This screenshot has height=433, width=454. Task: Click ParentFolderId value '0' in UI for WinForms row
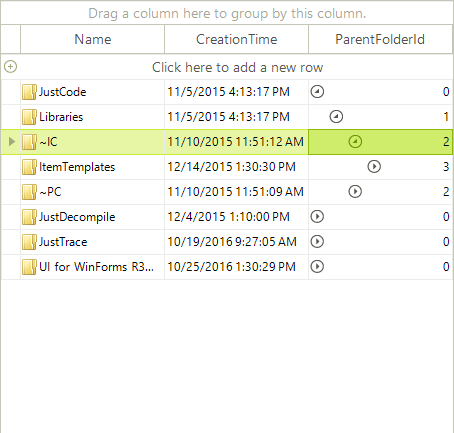pos(446,267)
